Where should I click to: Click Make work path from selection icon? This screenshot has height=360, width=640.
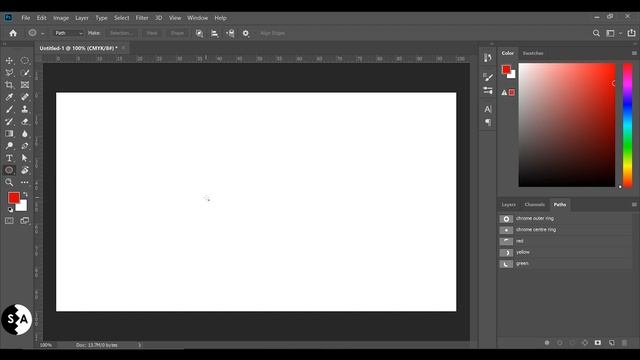(x=585, y=343)
